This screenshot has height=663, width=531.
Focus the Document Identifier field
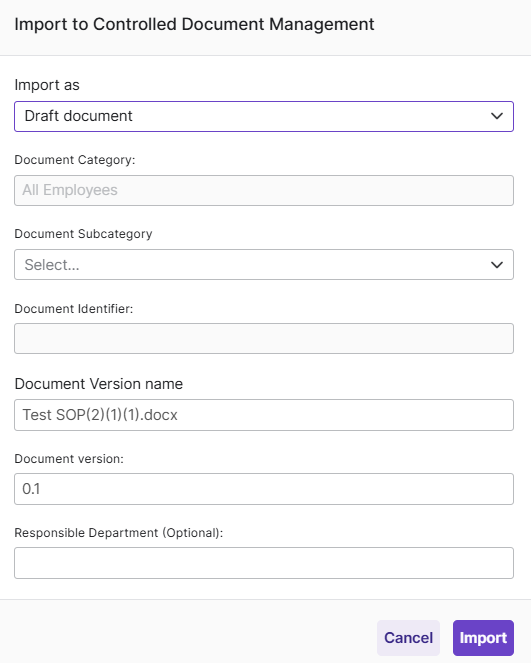[264, 339]
